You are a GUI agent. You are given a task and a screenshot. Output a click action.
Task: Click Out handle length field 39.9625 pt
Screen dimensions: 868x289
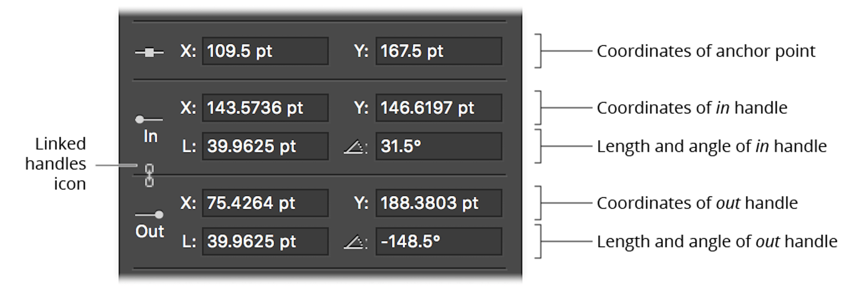coord(265,242)
